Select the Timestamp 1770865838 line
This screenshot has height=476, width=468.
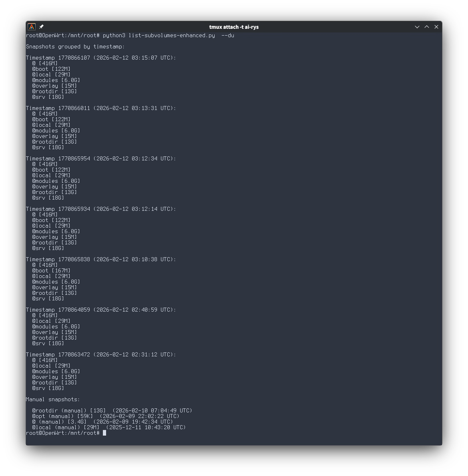point(101,260)
